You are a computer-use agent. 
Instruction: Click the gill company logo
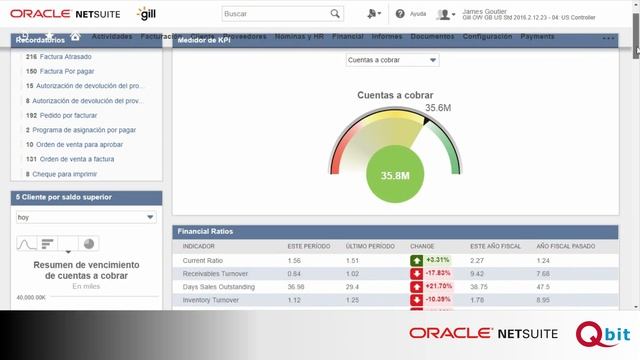tap(147, 14)
